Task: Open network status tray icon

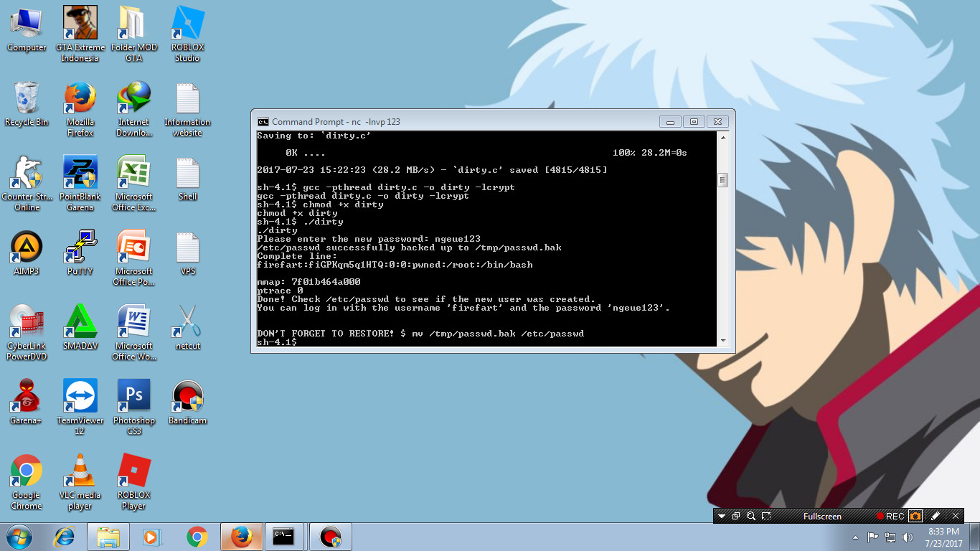Action: pyautogui.click(x=890, y=537)
